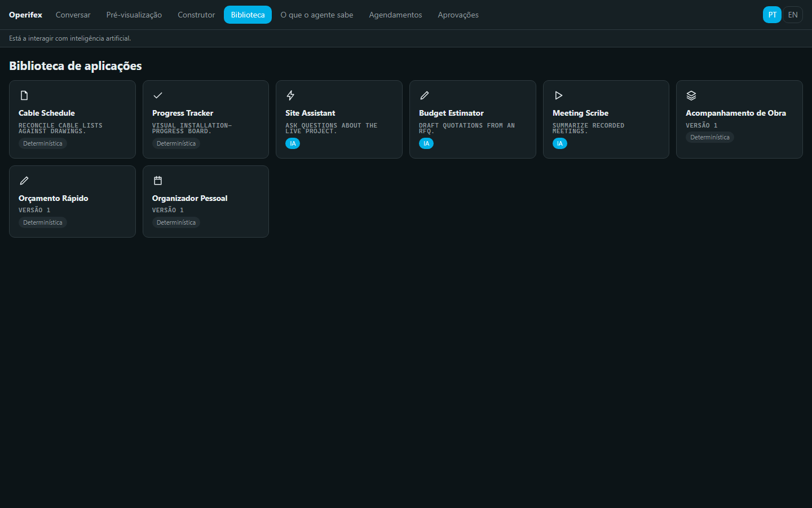Click the pencil icon on Budget Estimator card
The image size is (812, 508).
tap(425, 95)
